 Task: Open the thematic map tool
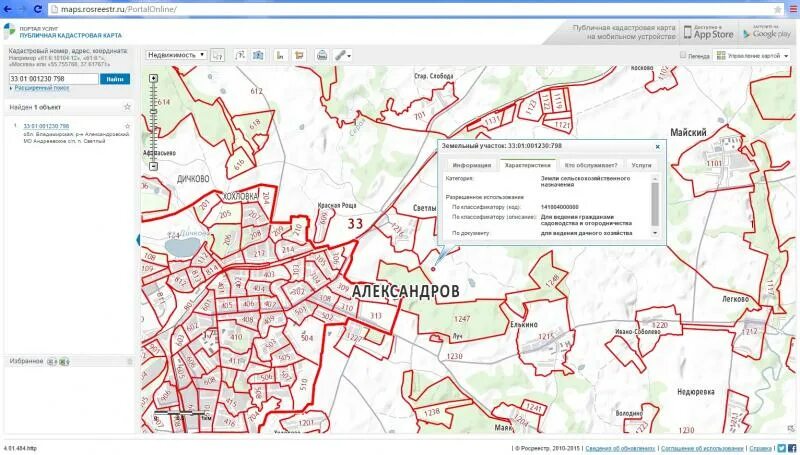(x=258, y=55)
